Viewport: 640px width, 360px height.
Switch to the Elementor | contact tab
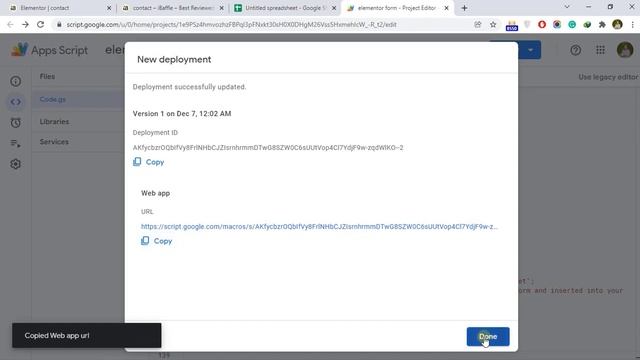59,8
